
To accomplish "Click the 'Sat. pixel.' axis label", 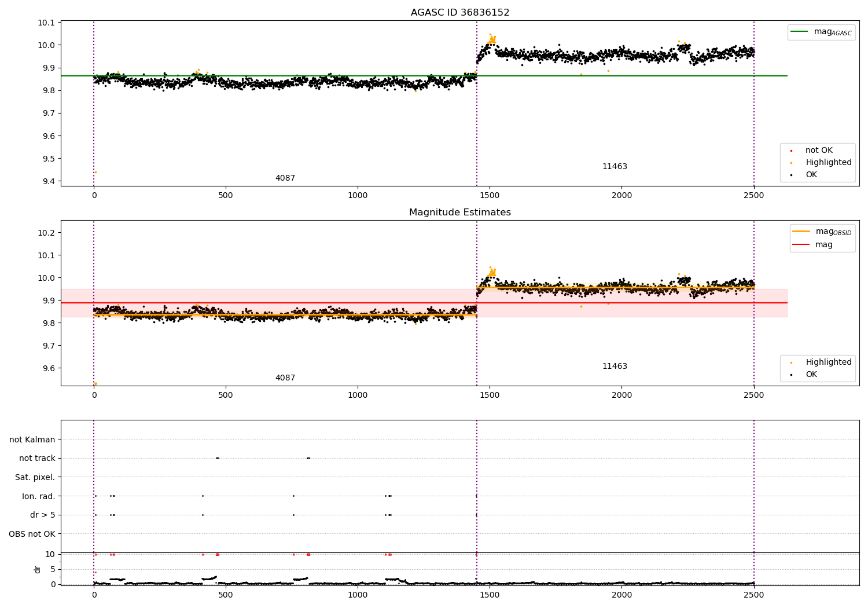I will [35, 478].
